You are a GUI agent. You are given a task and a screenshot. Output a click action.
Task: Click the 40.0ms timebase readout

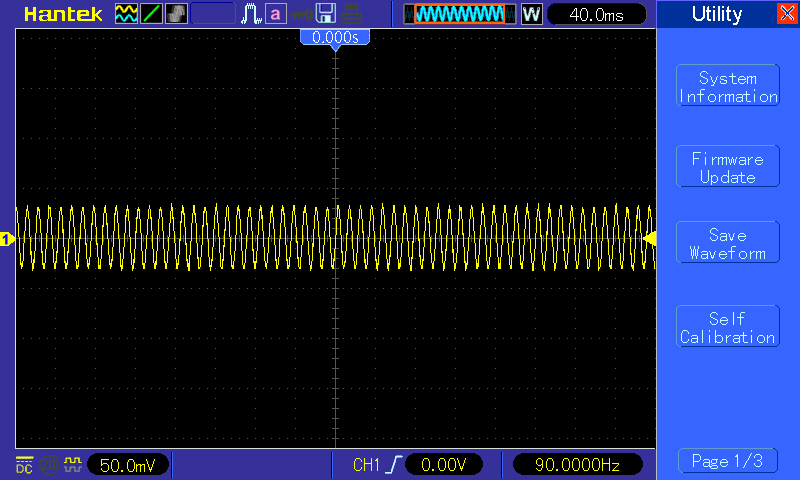click(x=596, y=14)
